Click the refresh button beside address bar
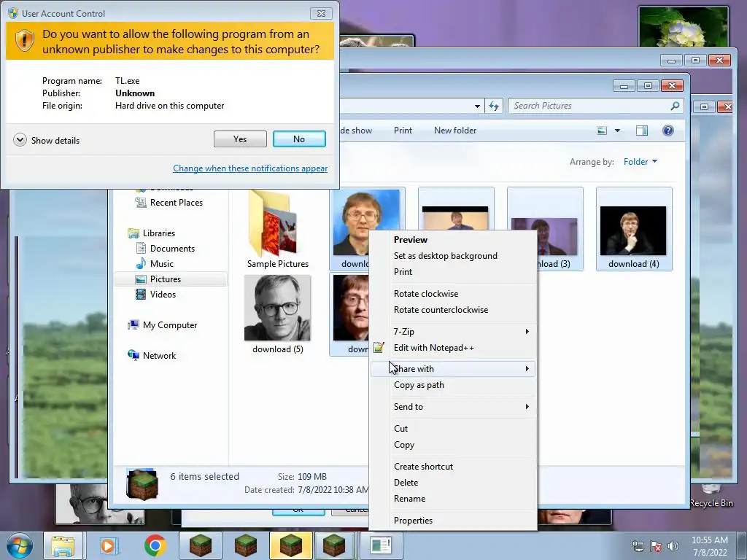 pyautogui.click(x=494, y=106)
